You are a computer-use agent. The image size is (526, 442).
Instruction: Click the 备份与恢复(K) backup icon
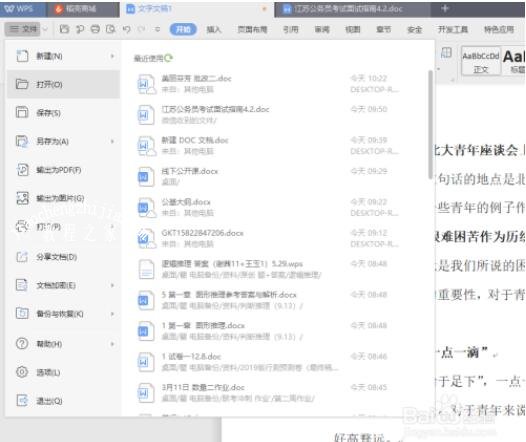22,314
